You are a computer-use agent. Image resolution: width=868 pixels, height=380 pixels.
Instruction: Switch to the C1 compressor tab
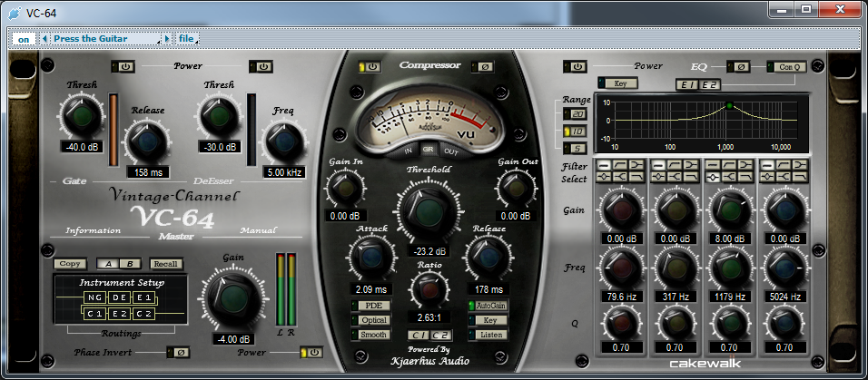pos(419,335)
